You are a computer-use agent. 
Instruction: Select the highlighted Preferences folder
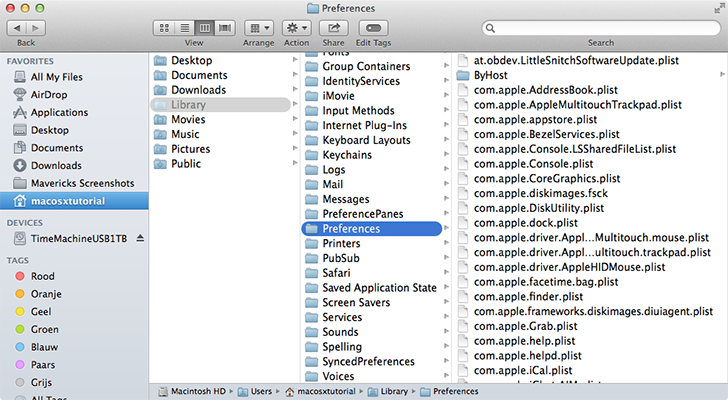click(x=372, y=228)
